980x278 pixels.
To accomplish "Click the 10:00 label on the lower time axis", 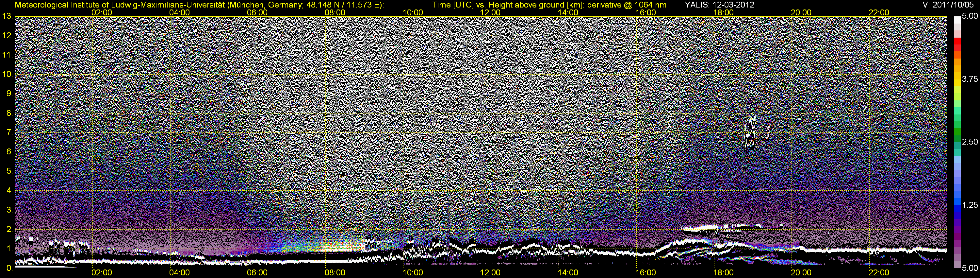I will pos(412,273).
